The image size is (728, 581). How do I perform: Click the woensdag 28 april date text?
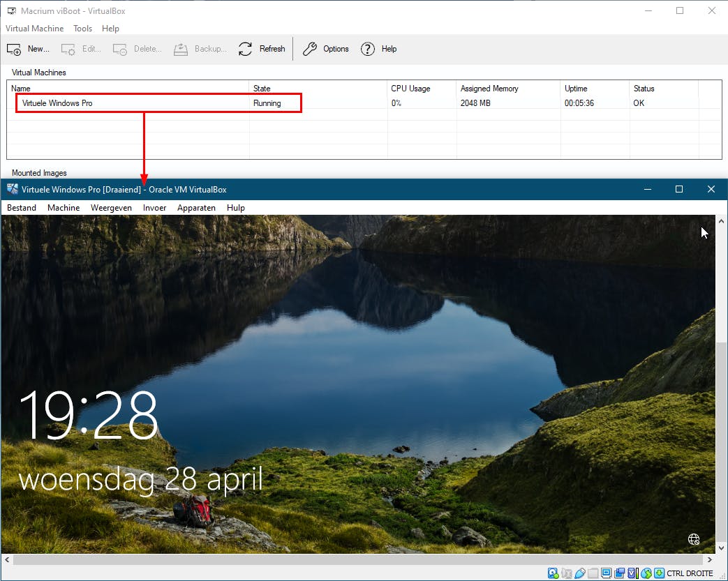[141, 479]
